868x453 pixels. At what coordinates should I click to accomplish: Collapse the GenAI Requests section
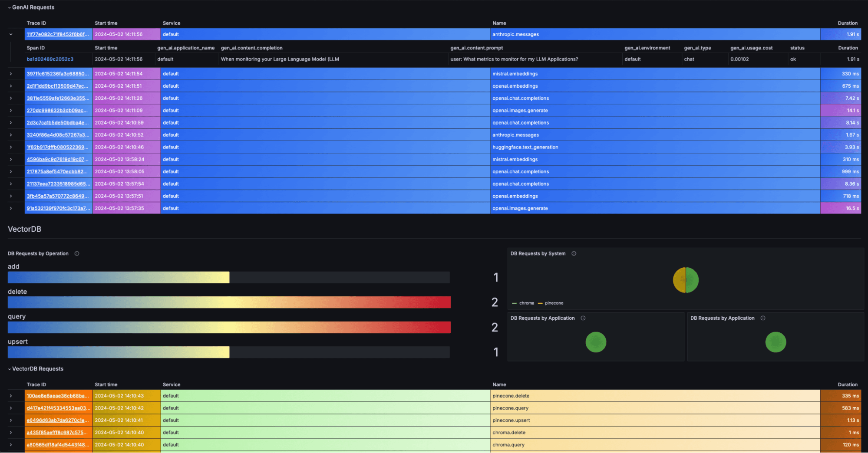10,7
